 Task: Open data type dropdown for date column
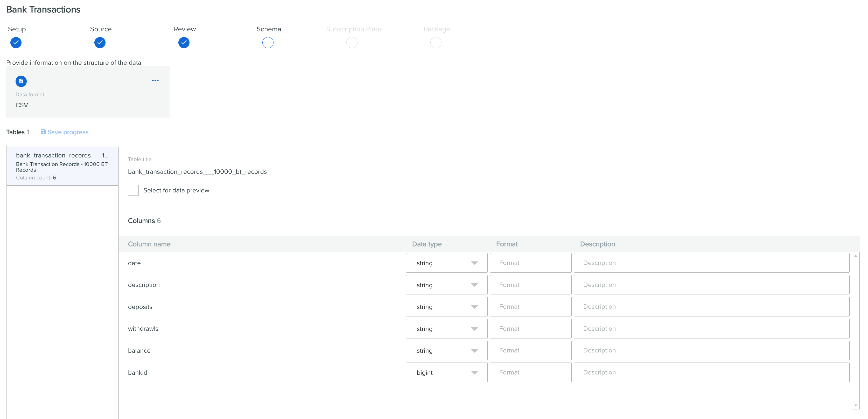(x=446, y=263)
